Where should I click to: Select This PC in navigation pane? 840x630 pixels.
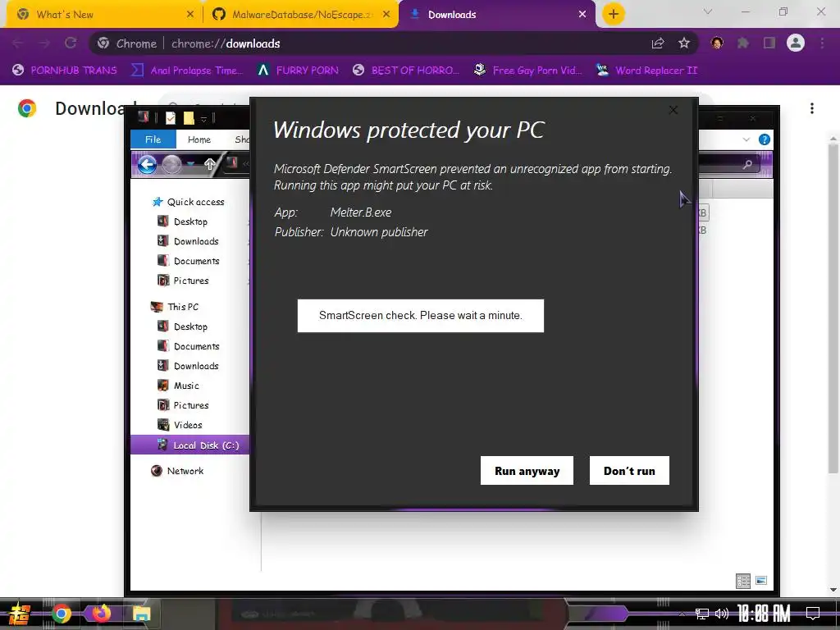(175, 307)
